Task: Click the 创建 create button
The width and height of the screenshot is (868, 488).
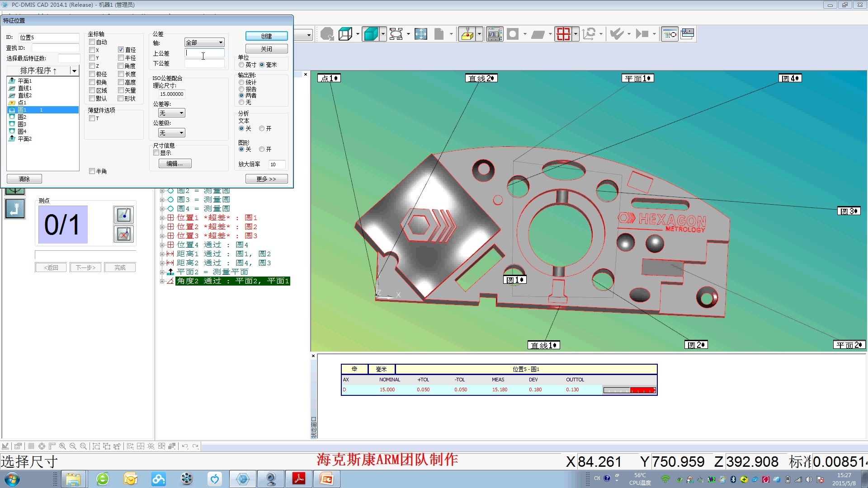Action: click(x=266, y=36)
